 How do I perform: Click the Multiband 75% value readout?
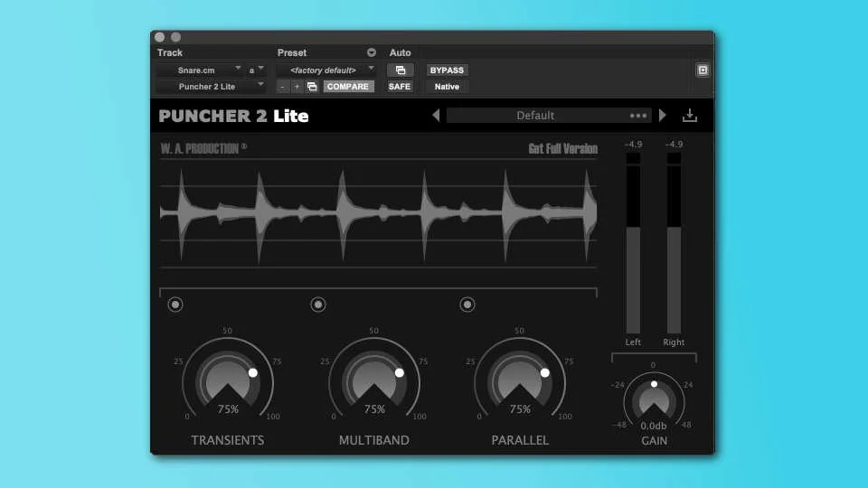click(x=374, y=409)
